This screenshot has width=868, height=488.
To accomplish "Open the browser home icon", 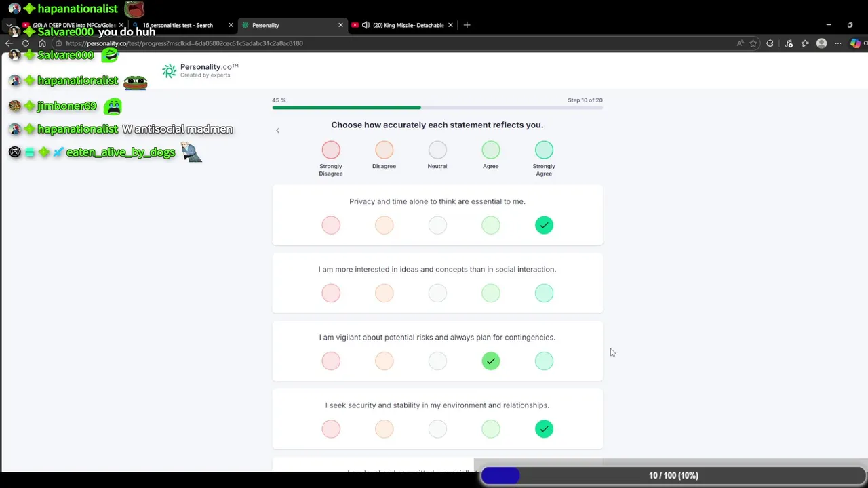I will [42, 43].
